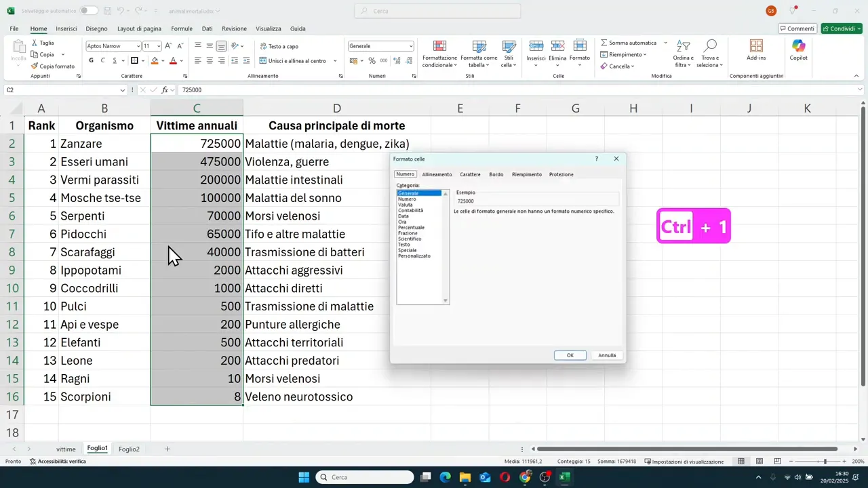The image size is (868, 488).
Task: Apply italic with the C button
Action: click(x=103, y=60)
